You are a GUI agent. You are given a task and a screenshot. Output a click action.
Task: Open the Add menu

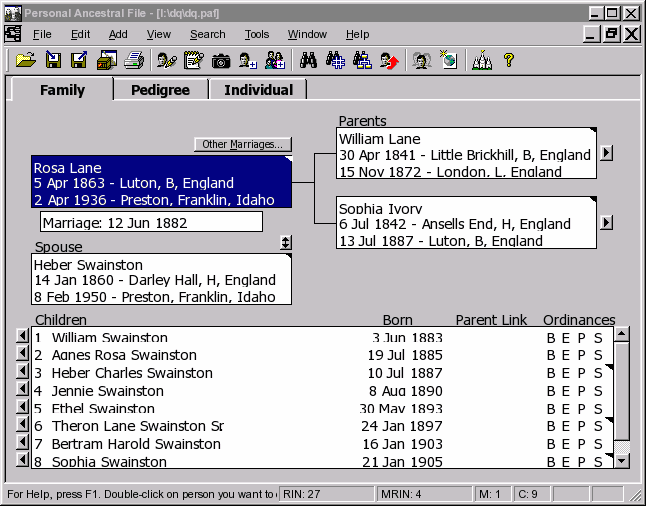coord(118,34)
